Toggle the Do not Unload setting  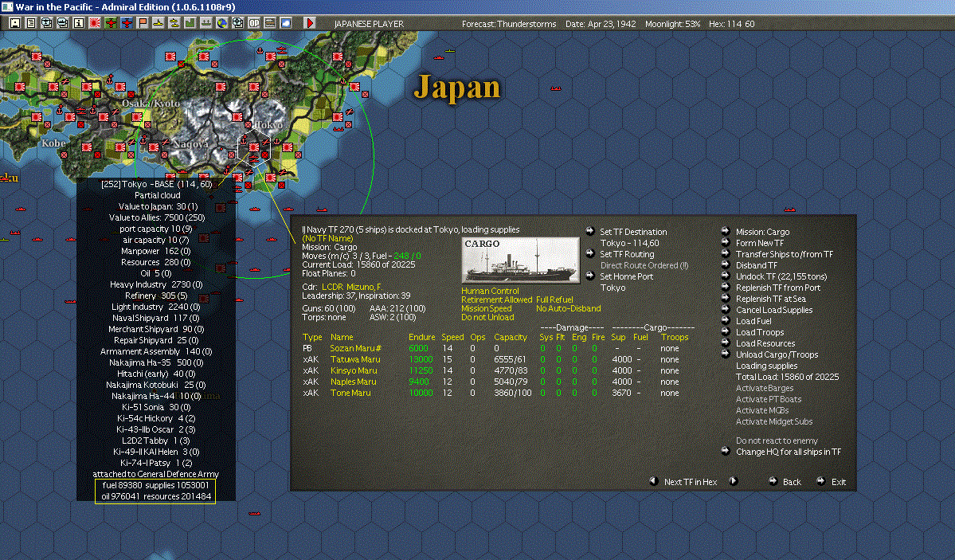coord(487,317)
